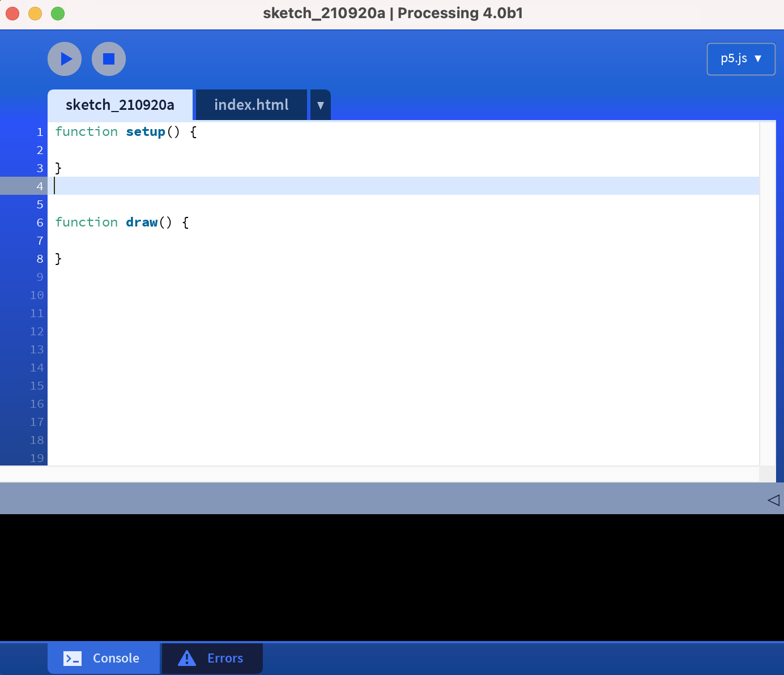Open the p5.js mode dropdown

point(740,59)
